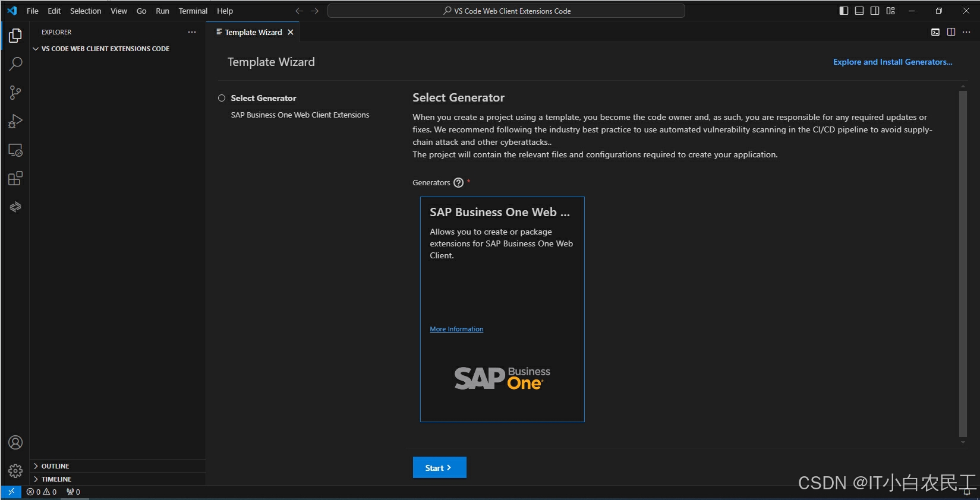Viewport: 980px width, 500px height.
Task: Open the Go menu
Action: coord(141,11)
